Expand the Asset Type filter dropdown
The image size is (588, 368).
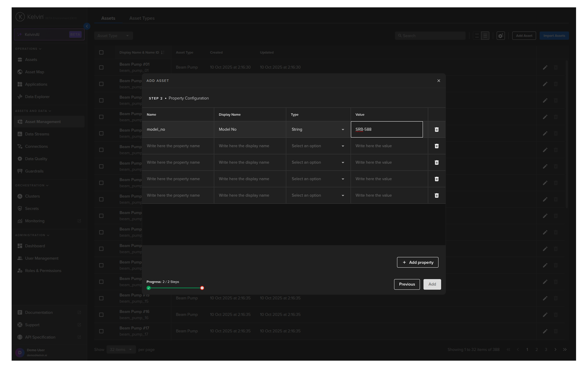click(113, 36)
